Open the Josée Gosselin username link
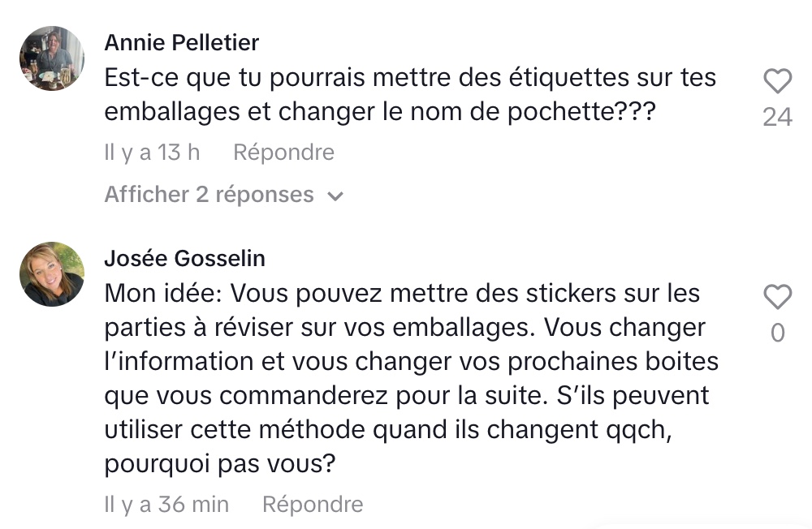The width and height of the screenshot is (812, 529). [185, 258]
